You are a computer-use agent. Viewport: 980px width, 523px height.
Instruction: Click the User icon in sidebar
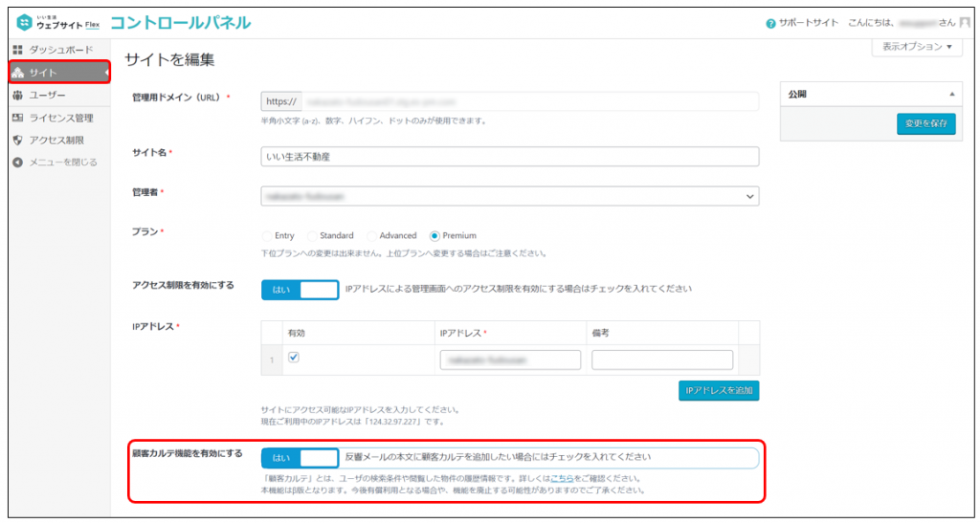tap(17, 96)
